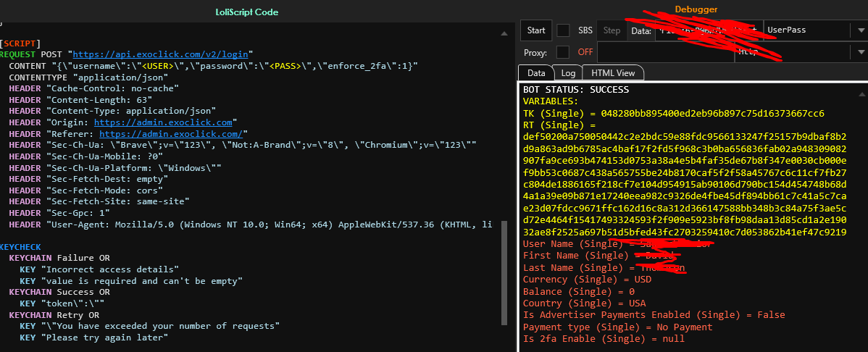Screen dimensions: 868x352
Task: Switch to the Data tab
Action: [x=536, y=72]
